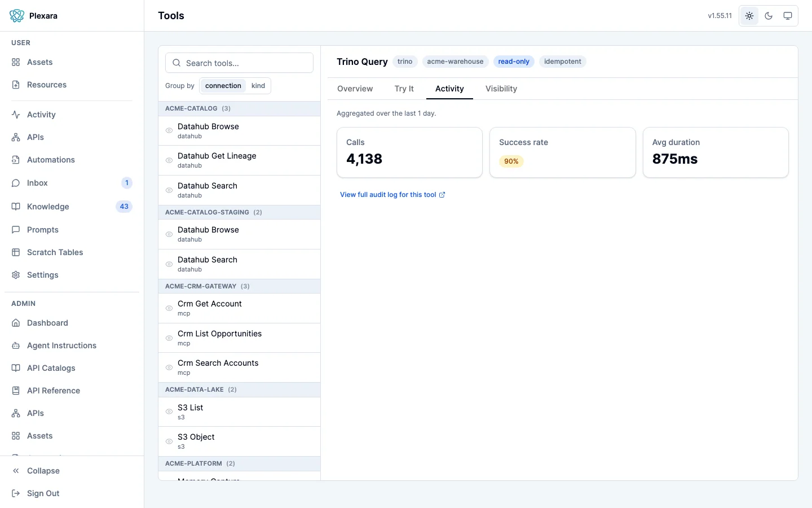Viewport: 812px width, 508px height.
Task: Click the 90% success rate badge
Action: tap(511, 161)
